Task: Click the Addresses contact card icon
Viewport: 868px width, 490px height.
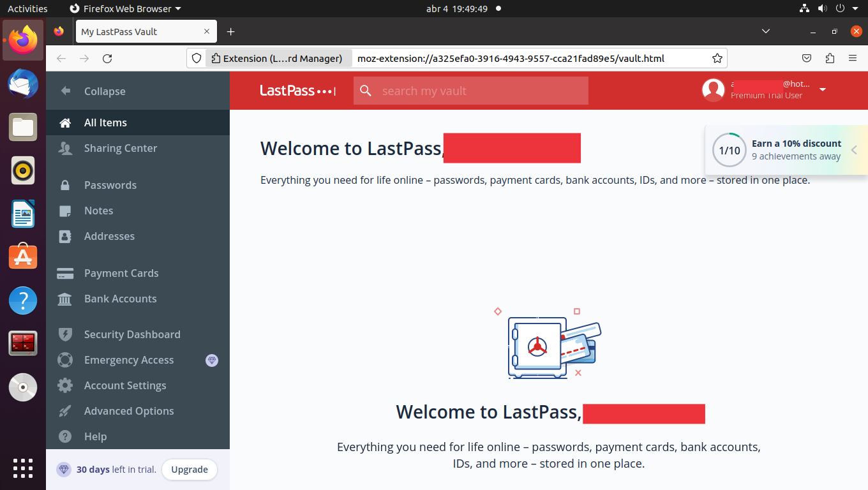Action: point(65,236)
